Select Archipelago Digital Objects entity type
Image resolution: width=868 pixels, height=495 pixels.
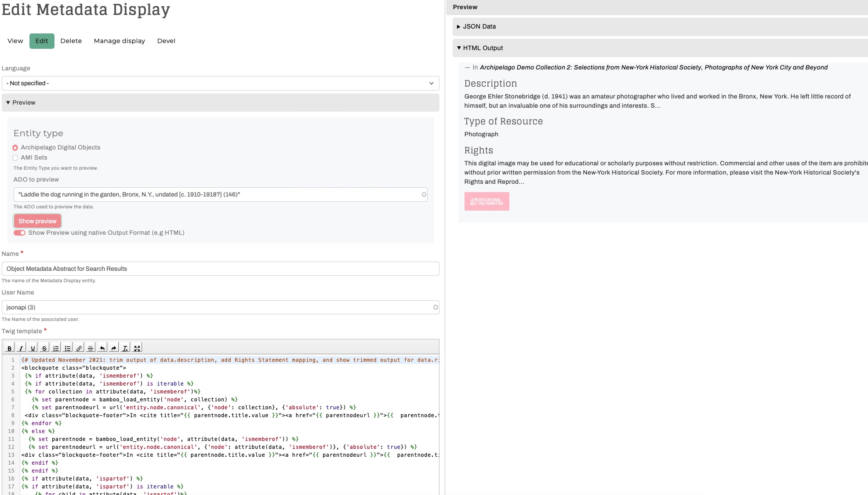(15, 148)
